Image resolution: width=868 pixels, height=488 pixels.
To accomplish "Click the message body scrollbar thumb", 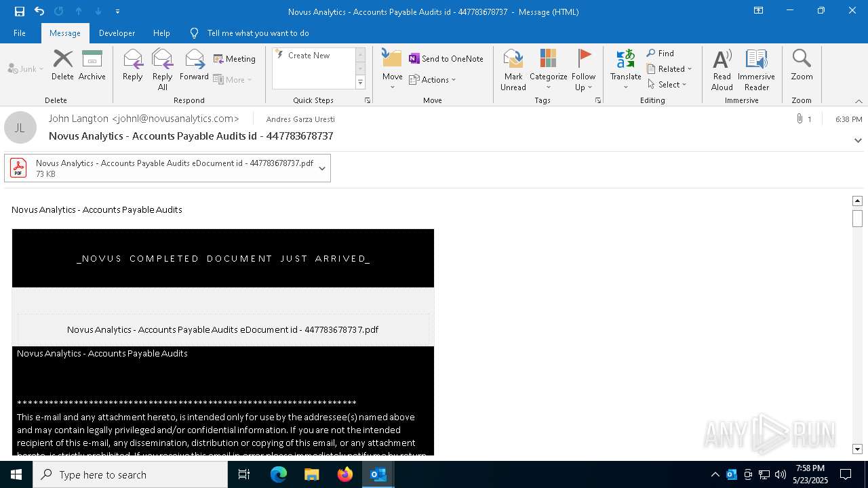I will click(857, 218).
